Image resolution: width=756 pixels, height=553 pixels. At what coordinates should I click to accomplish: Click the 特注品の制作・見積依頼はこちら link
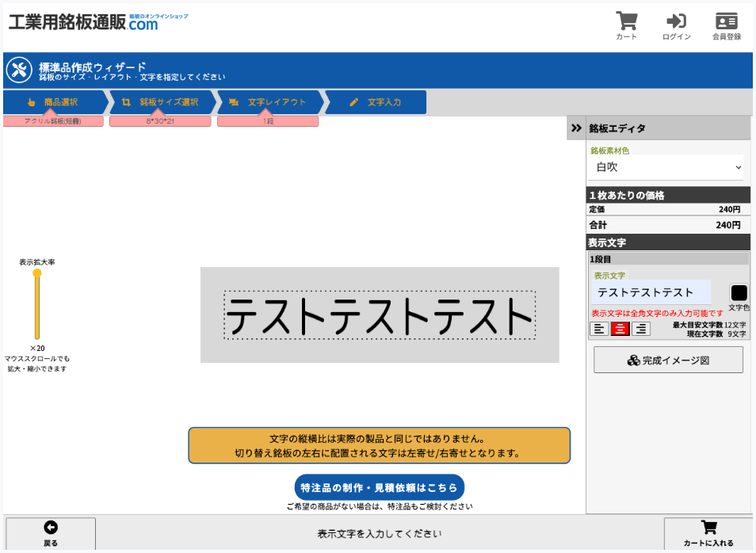pyautogui.click(x=380, y=486)
